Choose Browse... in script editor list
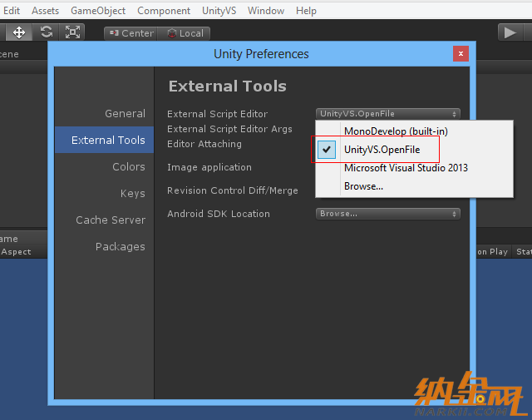 pos(414,186)
